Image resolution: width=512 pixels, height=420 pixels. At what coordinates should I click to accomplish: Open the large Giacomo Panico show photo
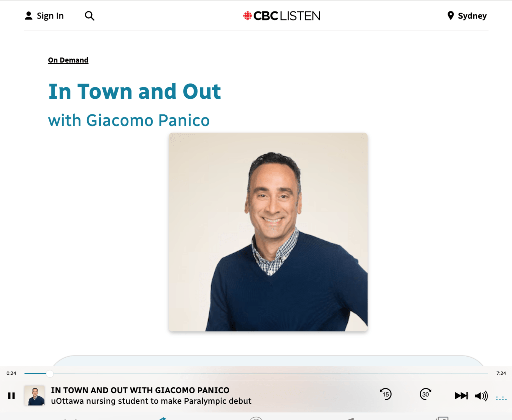coord(268,232)
